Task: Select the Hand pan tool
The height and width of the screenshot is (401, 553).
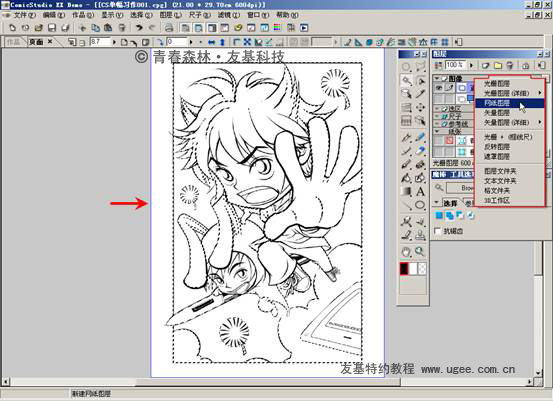Action: [x=406, y=252]
